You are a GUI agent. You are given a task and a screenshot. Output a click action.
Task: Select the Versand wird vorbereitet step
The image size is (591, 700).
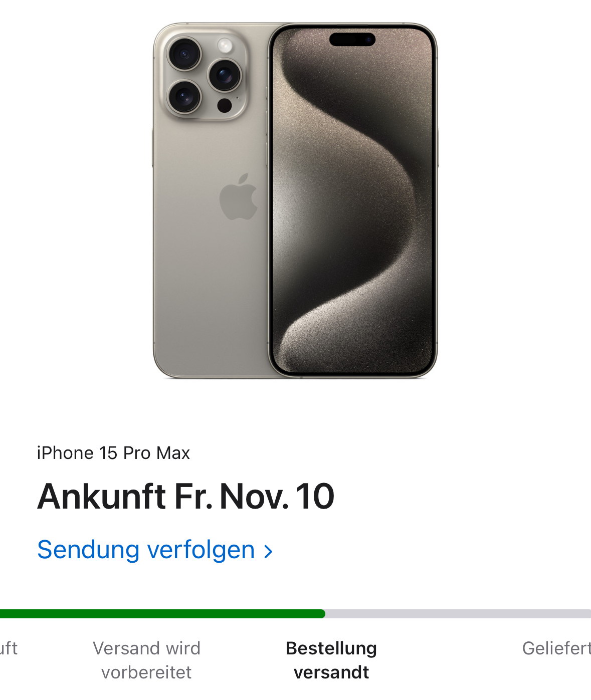point(146,660)
